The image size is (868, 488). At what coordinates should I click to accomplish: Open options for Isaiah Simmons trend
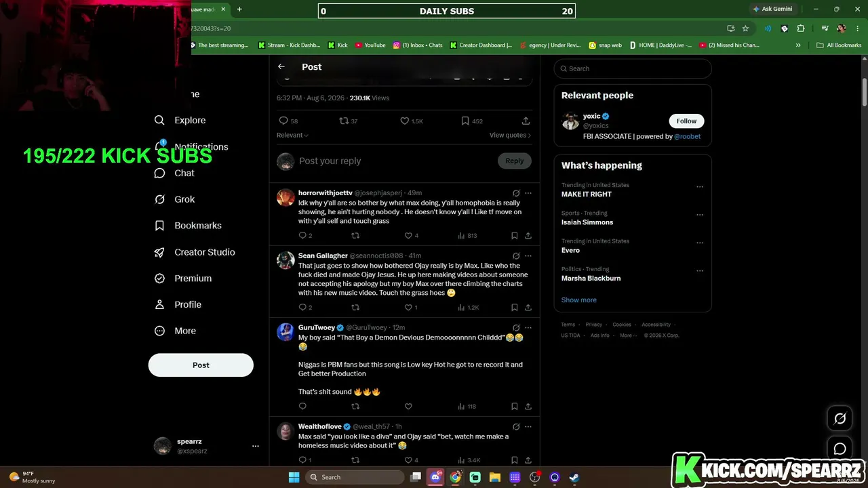click(700, 215)
